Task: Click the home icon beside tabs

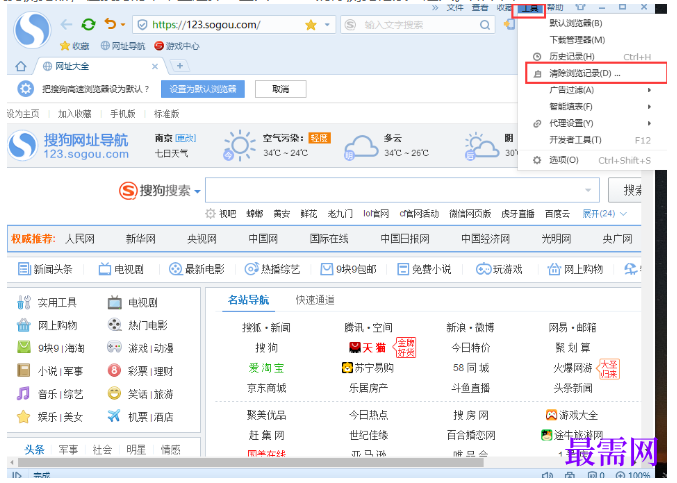Action: tap(20, 66)
